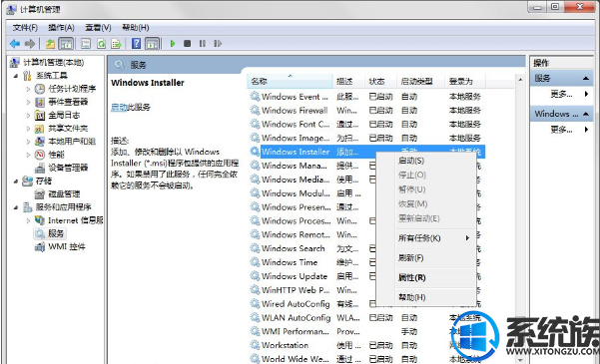Select 磁盘管理 tree node
The width and height of the screenshot is (600, 364).
(64, 193)
